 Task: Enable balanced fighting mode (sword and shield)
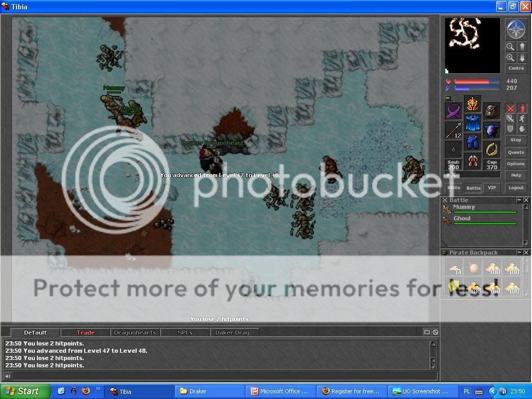[510, 118]
